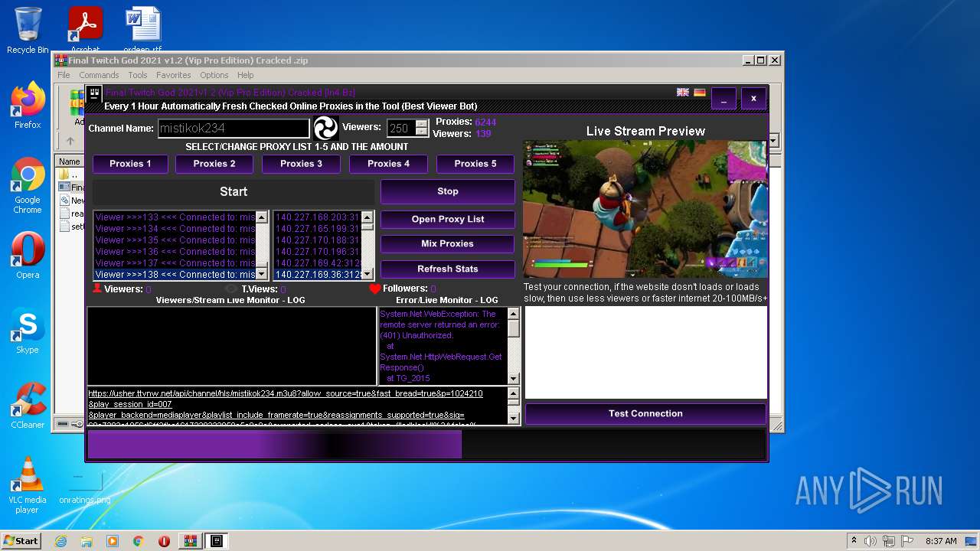Click the Twitch God app logo icon

pyautogui.click(x=95, y=94)
